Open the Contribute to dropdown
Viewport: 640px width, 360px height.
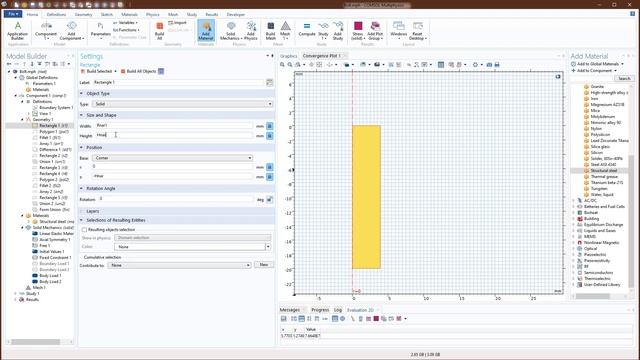tap(179, 265)
